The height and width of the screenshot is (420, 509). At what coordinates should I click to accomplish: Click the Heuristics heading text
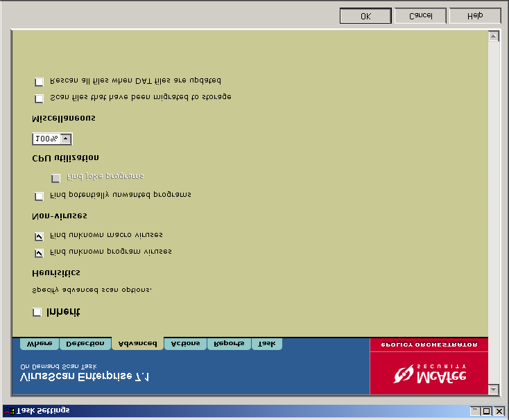tap(56, 273)
